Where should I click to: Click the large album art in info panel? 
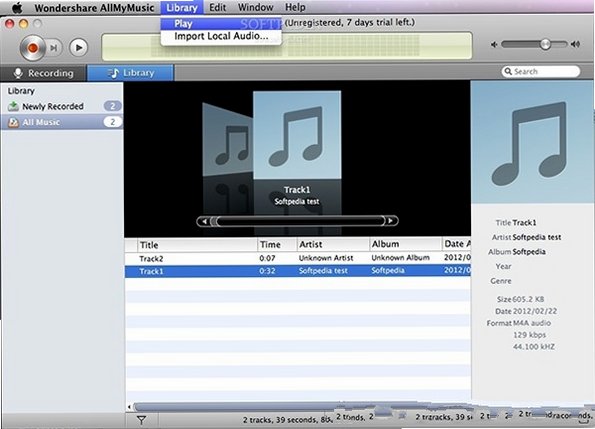point(532,142)
